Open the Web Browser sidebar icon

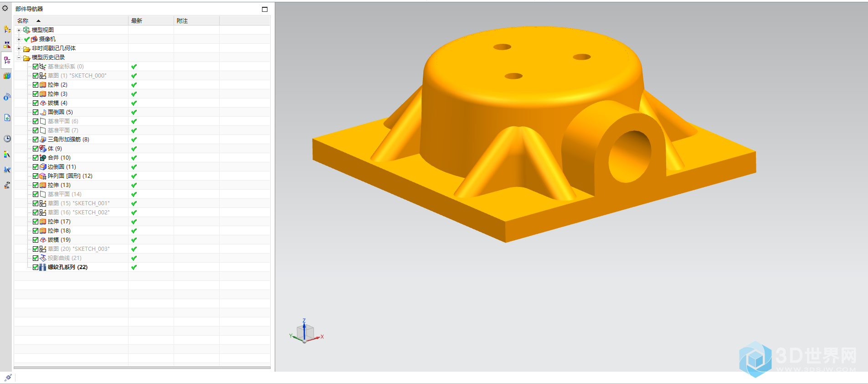tap(7, 118)
